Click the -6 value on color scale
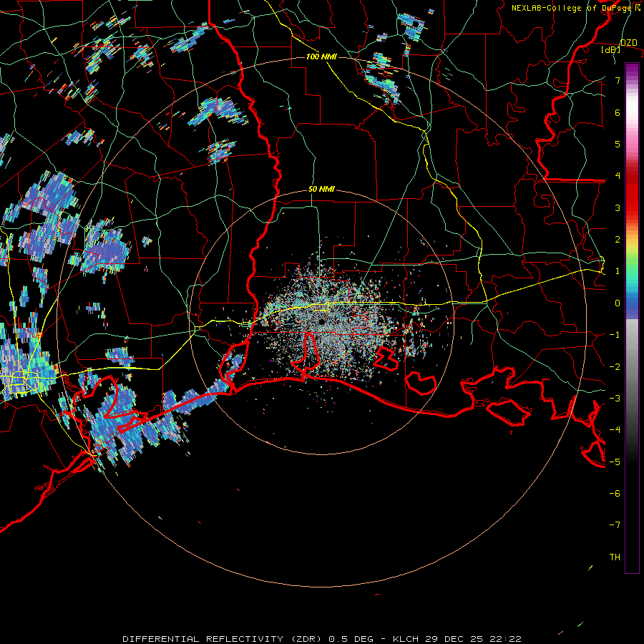Screen dimensions: 644x644 point(615,494)
